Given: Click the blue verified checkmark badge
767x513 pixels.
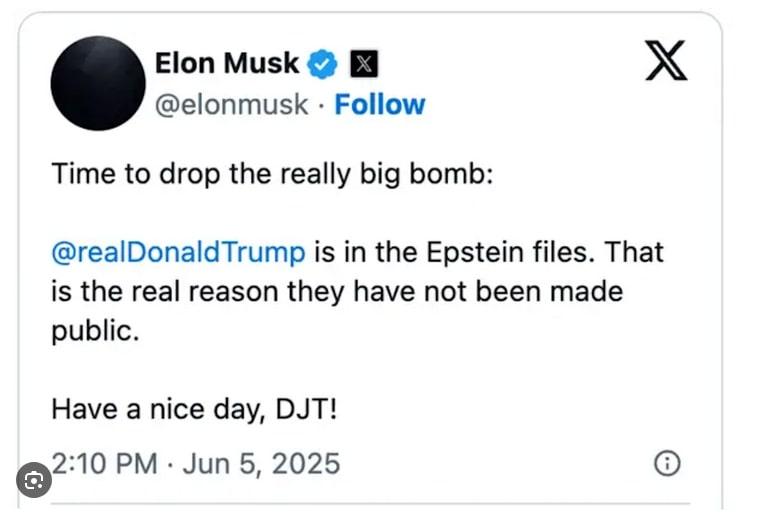Looking at the screenshot, I should 322,65.
